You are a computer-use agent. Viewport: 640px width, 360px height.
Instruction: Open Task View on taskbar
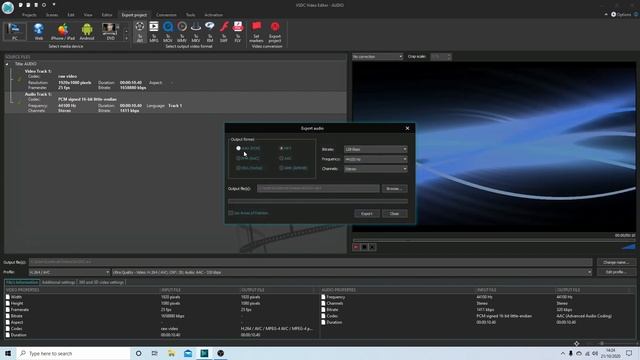click(x=155, y=353)
